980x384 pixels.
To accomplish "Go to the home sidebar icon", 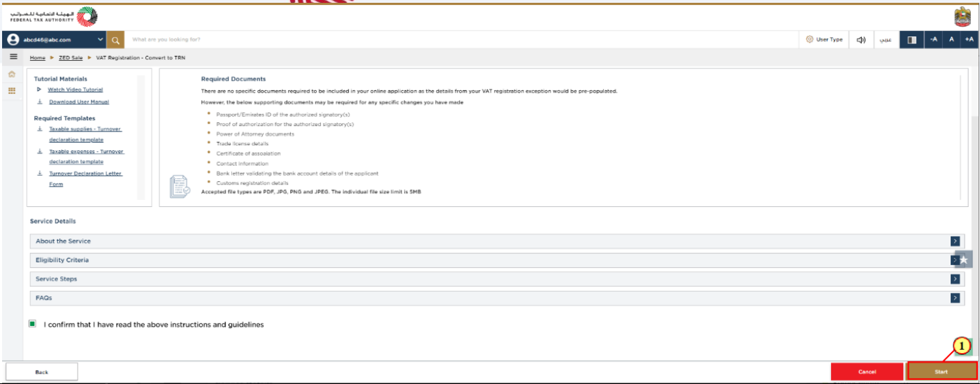I will 12,74.
